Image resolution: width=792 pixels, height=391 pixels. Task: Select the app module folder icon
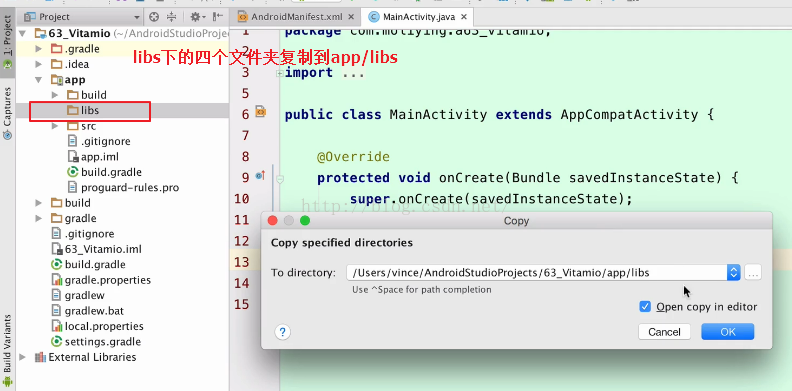57,80
